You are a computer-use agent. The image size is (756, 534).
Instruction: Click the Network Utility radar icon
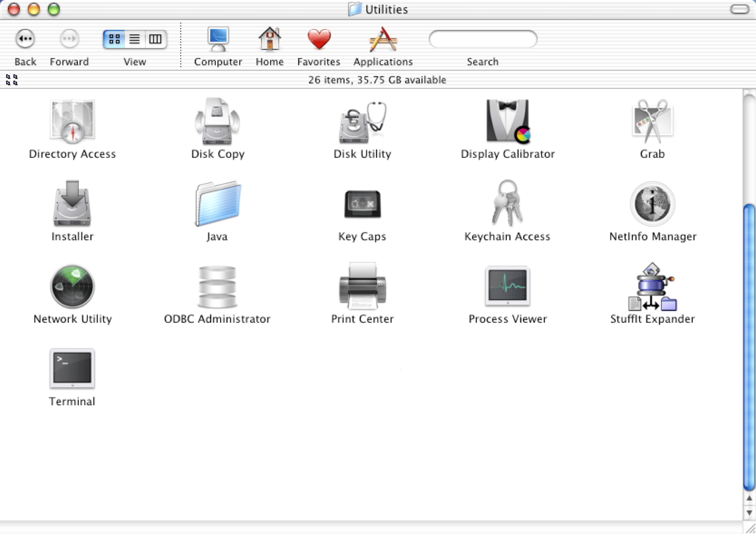tap(72, 286)
